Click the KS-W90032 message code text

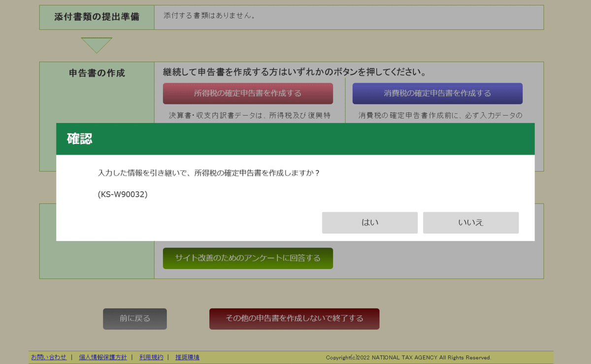tap(123, 194)
